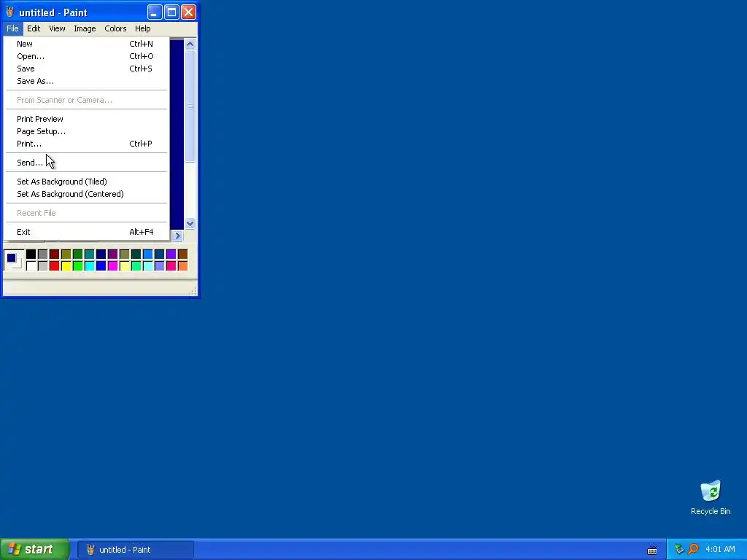Image resolution: width=747 pixels, height=560 pixels.
Task: Open the Page Setup... dialog
Action: tap(86, 131)
